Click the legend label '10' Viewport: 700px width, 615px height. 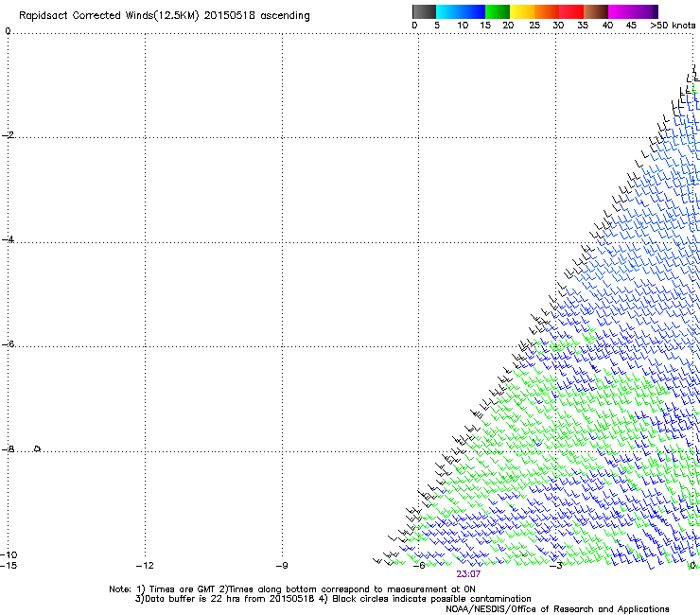click(x=463, y=26)
